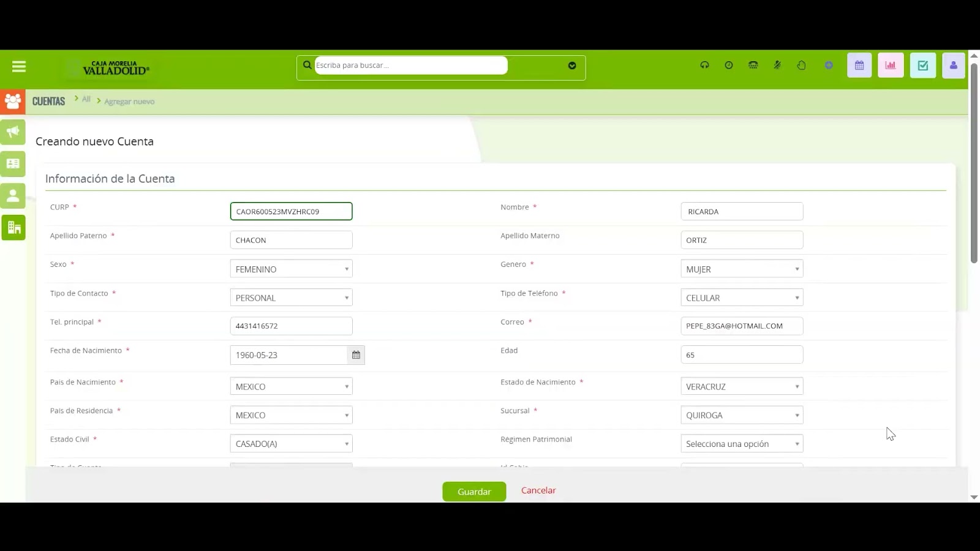Click the Apellido Materno field
The width and height of the screenshot is (980, 551).
[742, 240]
